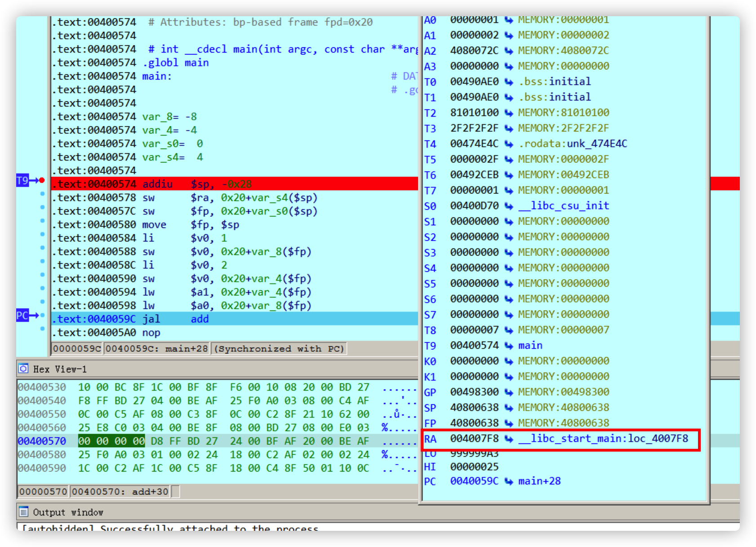Viewport: 756px width, 547px height.
Task: Click the jump arrow beside register RA
Action: [x=508, y=439]
